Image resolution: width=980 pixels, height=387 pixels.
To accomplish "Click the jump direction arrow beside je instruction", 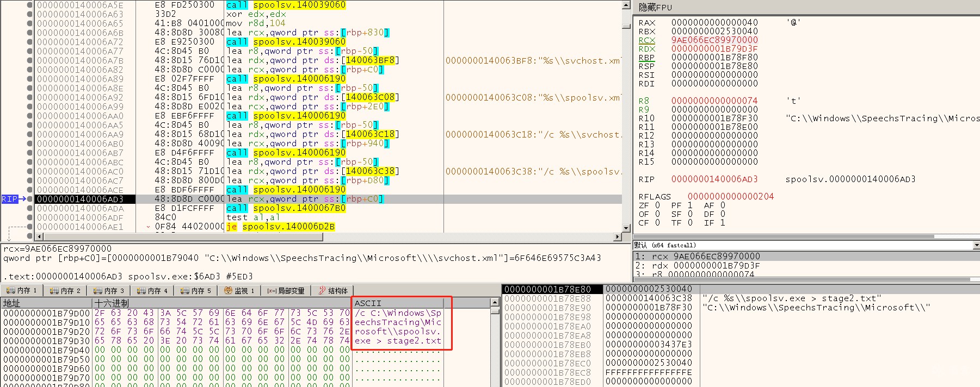I will click(x=149, y=227).
